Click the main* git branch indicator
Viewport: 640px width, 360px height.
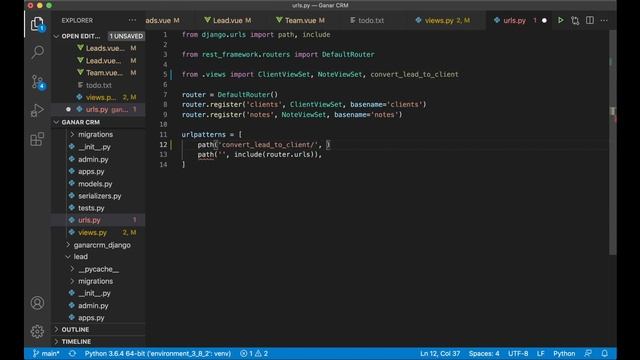pos(46,353)
